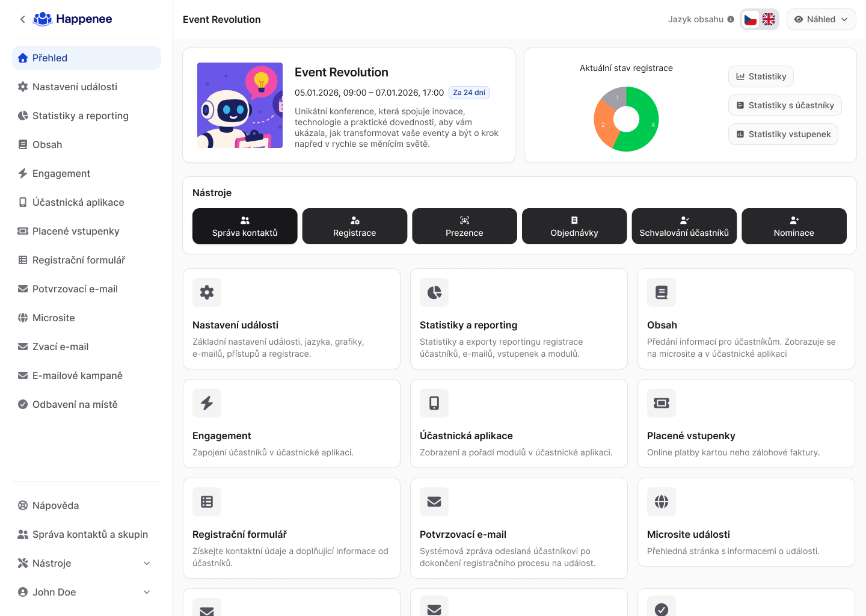
Task: Click the Event Revolution robot thumbnail
Action: click(240, 105)
